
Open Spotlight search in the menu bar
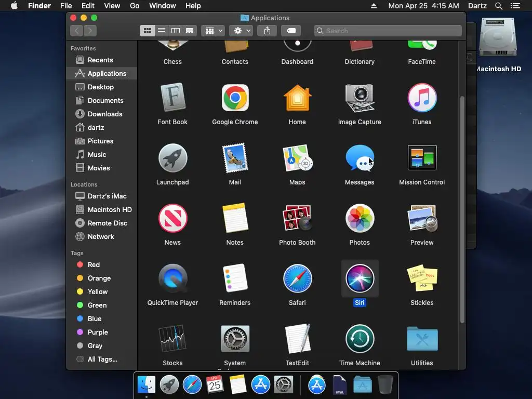pos(498,6)
